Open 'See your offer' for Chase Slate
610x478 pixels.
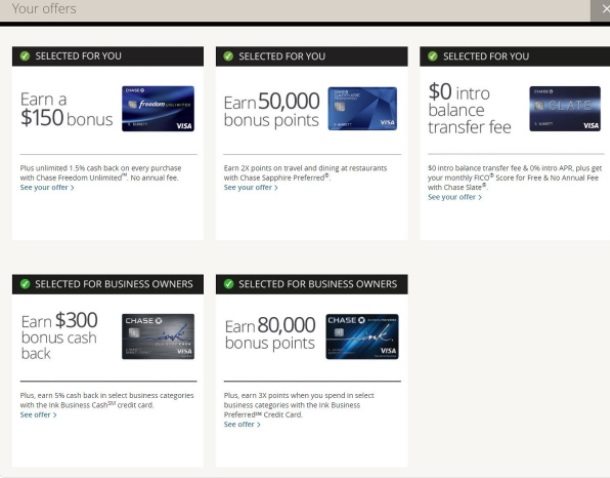455,197
